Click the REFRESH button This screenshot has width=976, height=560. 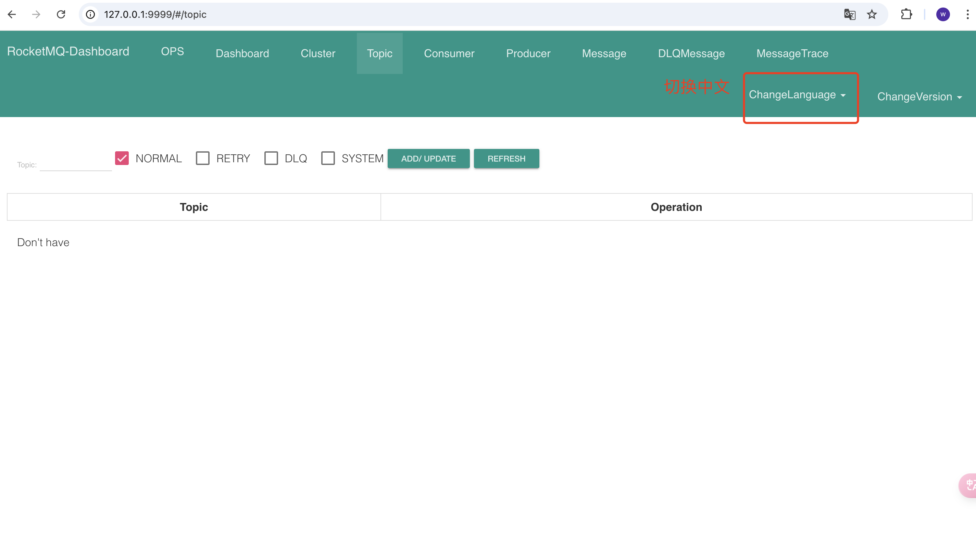point(506,158)
